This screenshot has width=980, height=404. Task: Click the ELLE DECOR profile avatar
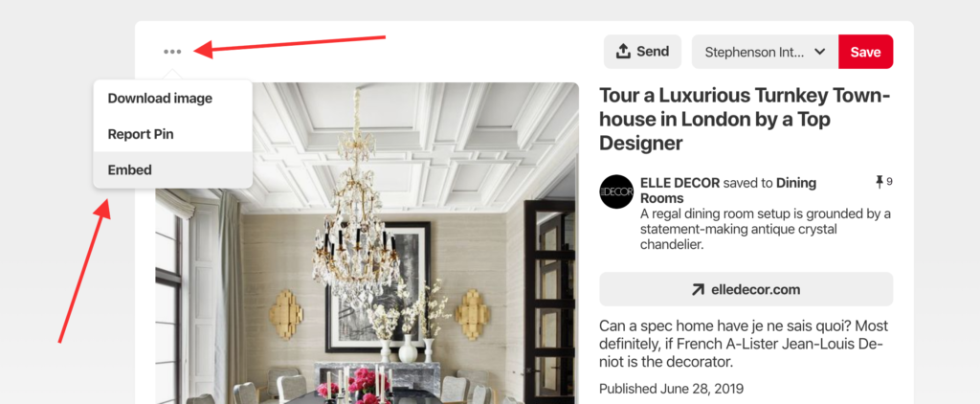[x=616, y=192]
